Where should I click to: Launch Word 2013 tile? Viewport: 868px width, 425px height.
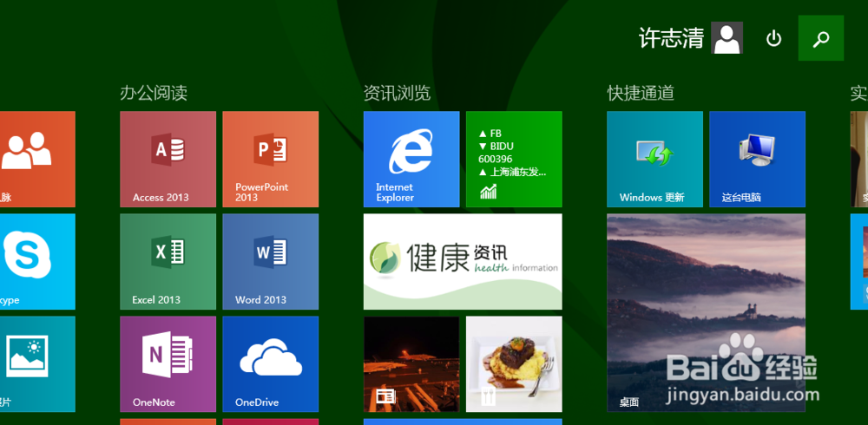point(270,261)
